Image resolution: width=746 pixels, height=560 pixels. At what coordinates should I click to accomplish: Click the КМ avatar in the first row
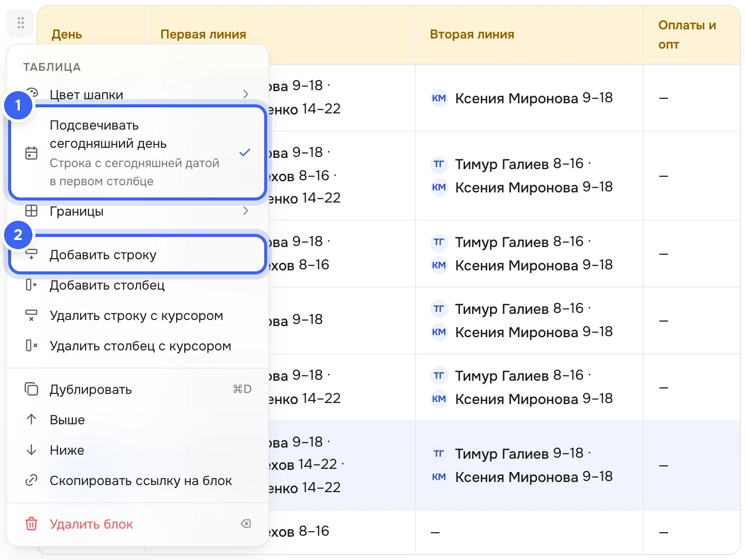[439, 98]
